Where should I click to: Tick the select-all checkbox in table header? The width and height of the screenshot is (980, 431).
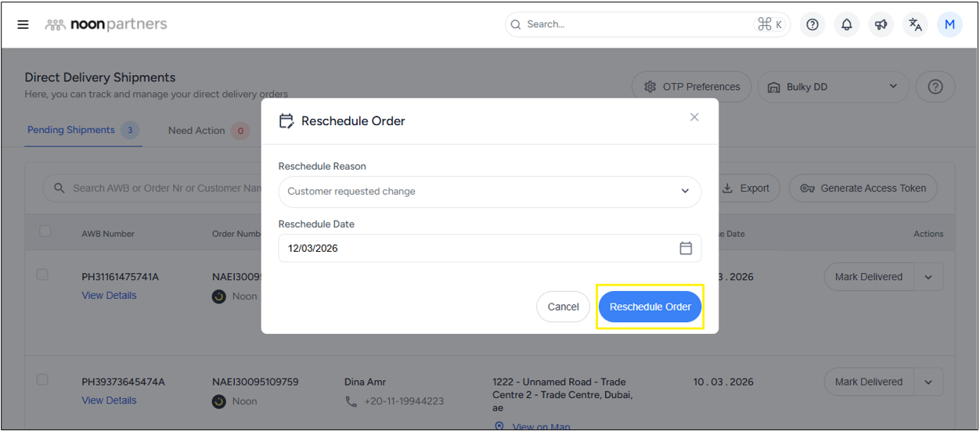pyautogui.click(x=45, y=231)
